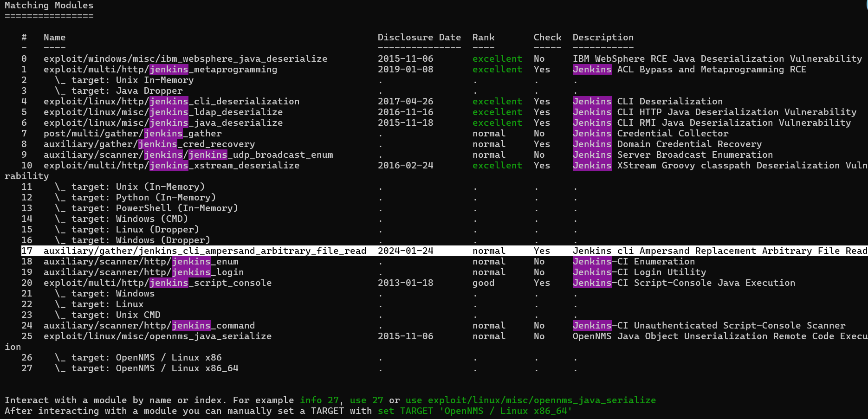
Task: Click the "good" rank value
Action: pyautogui.click(x=484, y=283)
